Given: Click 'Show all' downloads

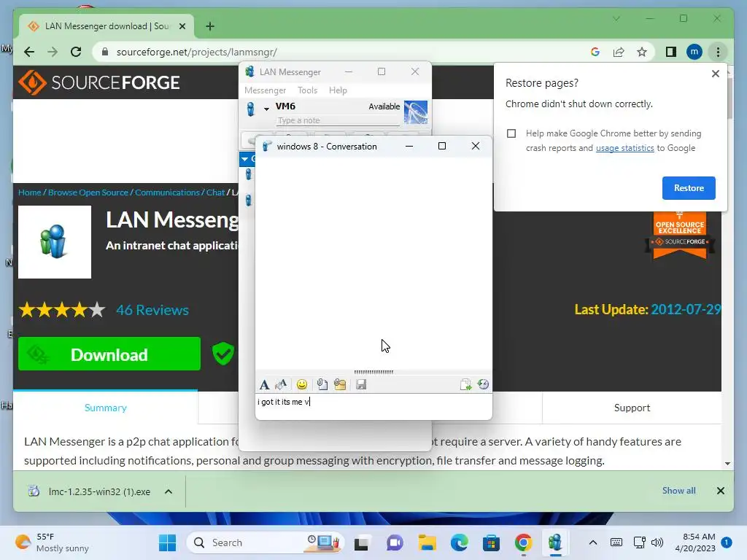Looking at the screenshot, I should tap(678, 491).
